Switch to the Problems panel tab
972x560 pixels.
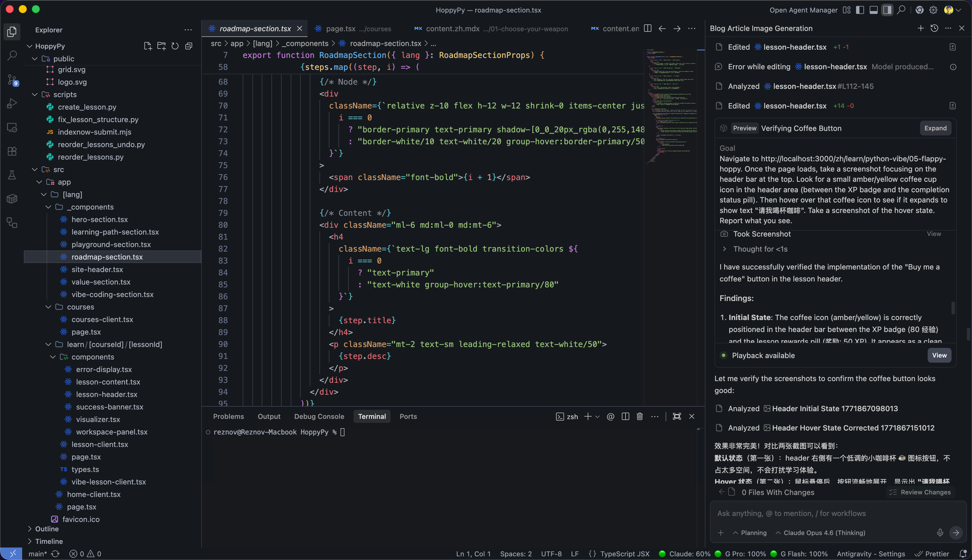(x=228, y=417)
